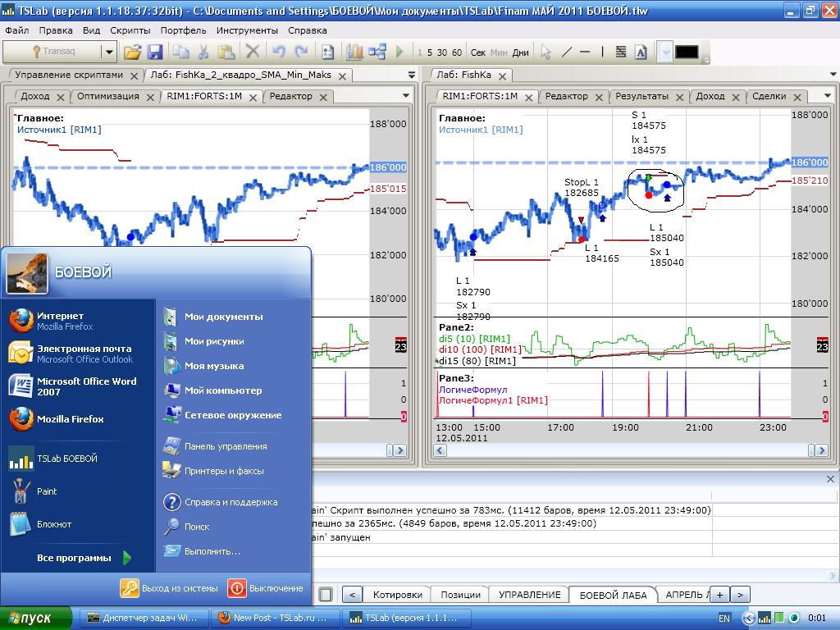
Task: Toggle the Дни (days) interval
Action: (520, 52)
